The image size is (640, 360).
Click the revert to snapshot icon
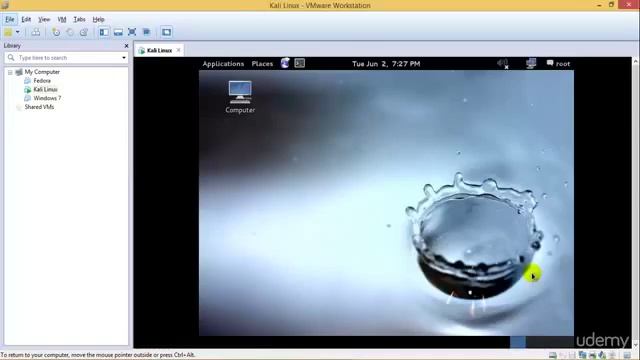click(x=70, y=32)
